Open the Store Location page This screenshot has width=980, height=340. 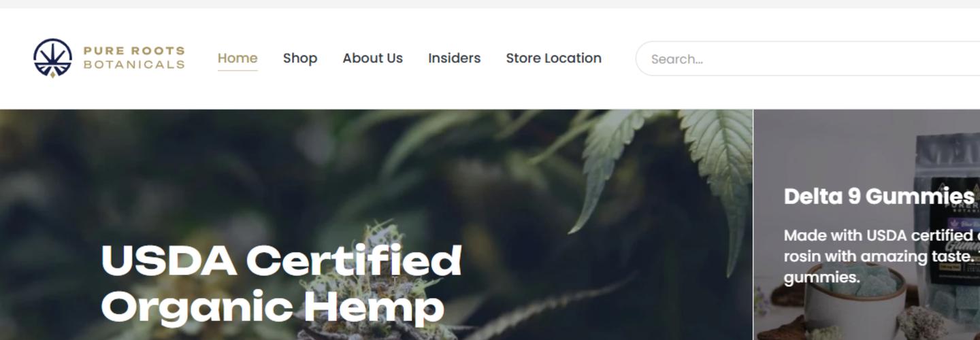click(553, 58)
